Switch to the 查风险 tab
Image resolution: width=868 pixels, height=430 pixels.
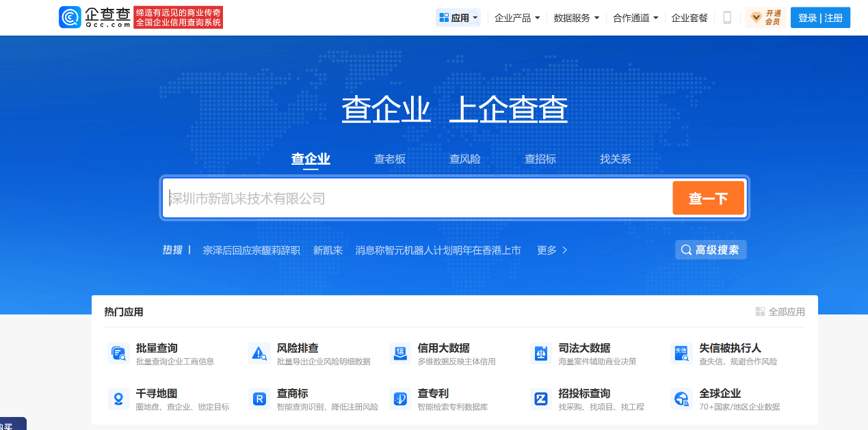pos(465,158)
